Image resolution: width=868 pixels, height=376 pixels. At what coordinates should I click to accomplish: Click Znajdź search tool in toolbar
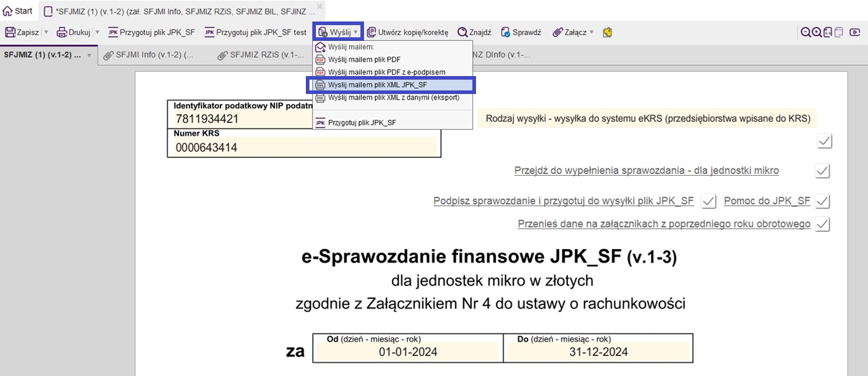475,32
